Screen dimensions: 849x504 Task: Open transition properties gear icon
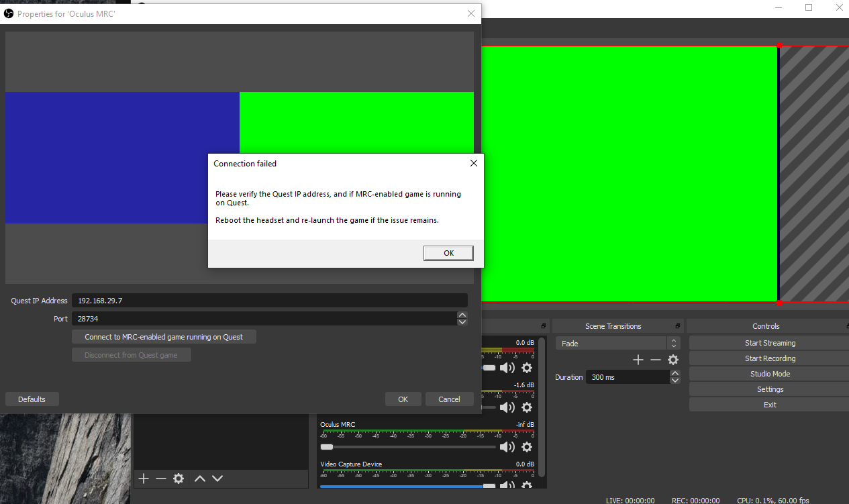click(x=673, y=360)
